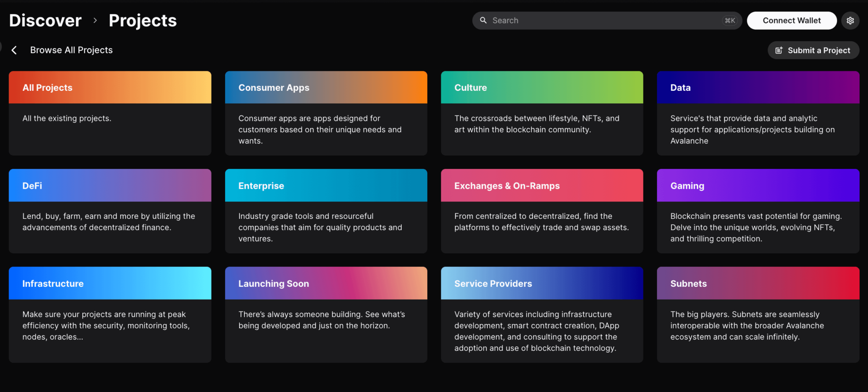Click the settings gear icon
The height and width of the screenshot is (392, 868).
click(x=850, y=20)
